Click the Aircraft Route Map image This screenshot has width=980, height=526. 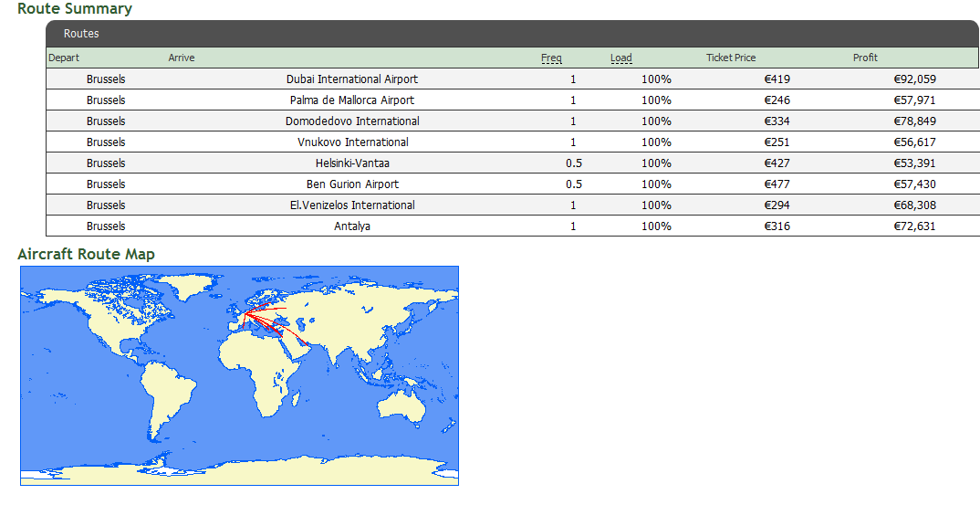coord(239,375)
